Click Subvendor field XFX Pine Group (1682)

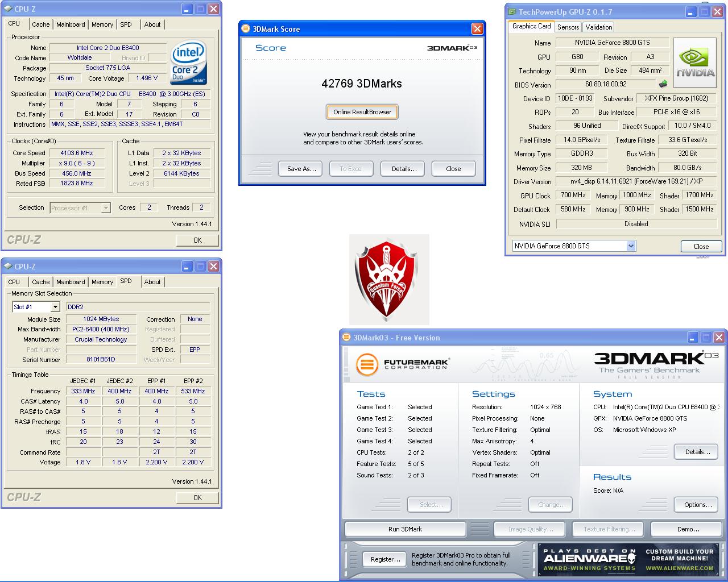click(676, 98)
